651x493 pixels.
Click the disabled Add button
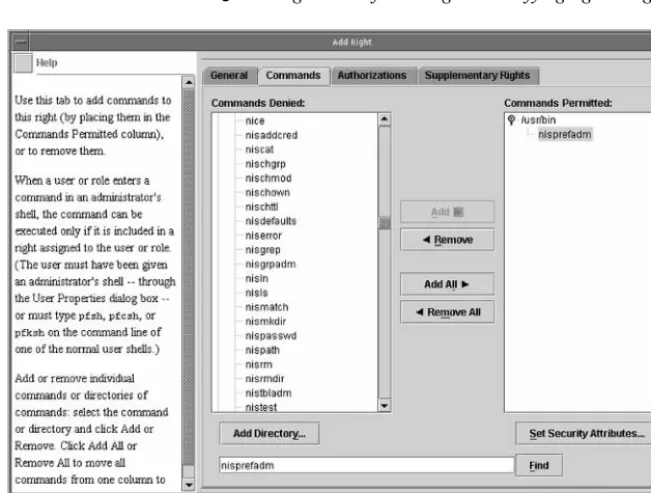pyautogui.click(x=447, y=212)
